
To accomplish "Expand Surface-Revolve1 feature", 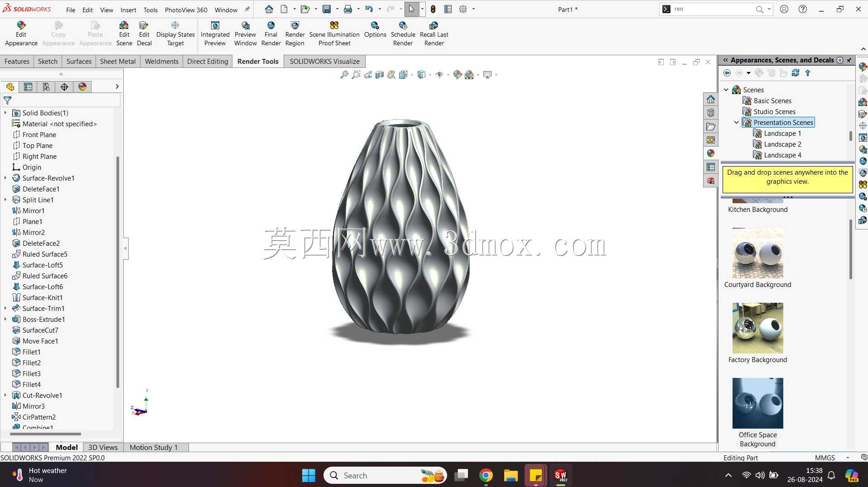I will pyautogui.click(x=5, y=178).
